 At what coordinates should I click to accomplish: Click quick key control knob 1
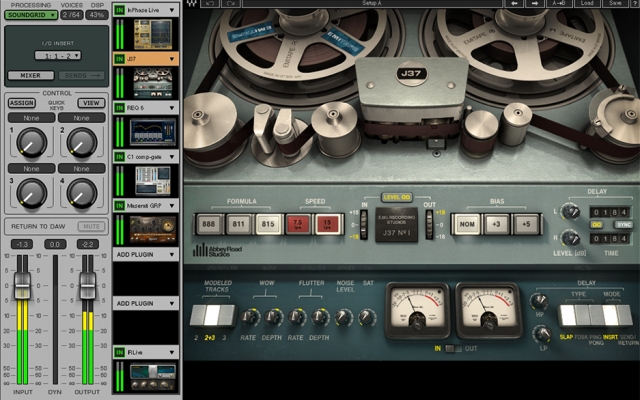[31, 142]
